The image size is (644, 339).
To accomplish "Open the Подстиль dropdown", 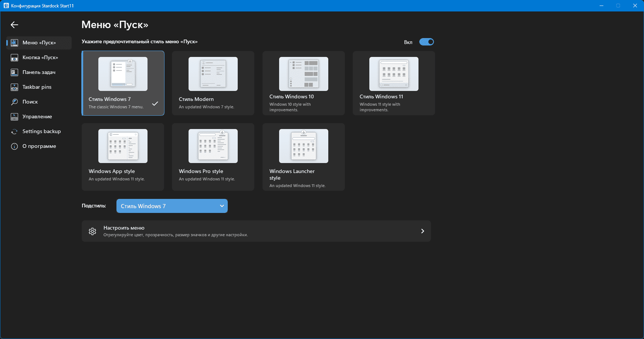I will pos(172,206).
